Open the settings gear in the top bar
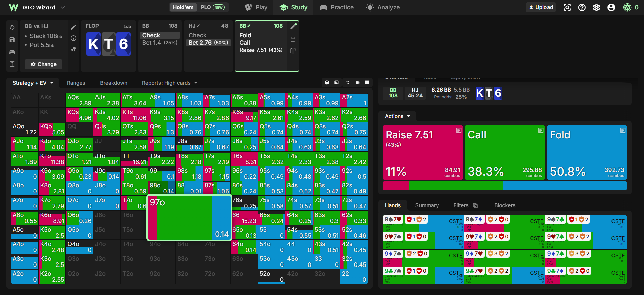The height and width of the screenshot is (295, 644). pos(597,7)
